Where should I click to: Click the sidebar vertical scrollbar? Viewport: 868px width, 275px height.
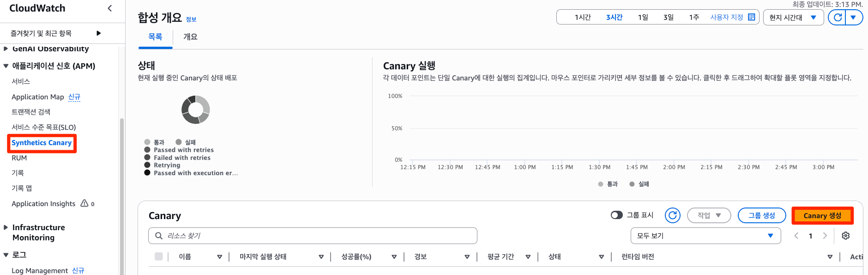pyautogui.click(x=122, y=196)
